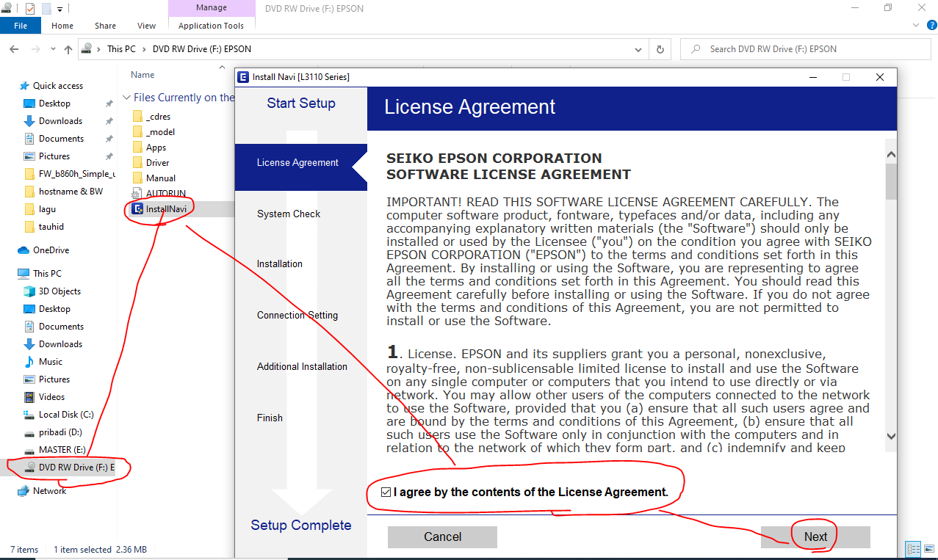
Task: Click the Search DVD RW Drive box
Action: tap(804, 49)
